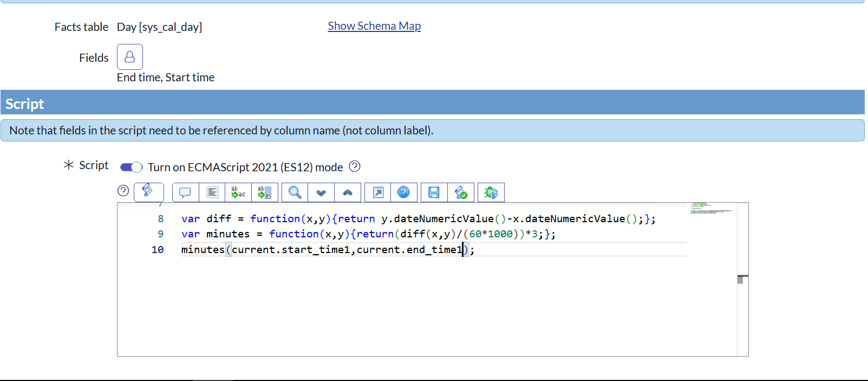Toggle syntax editor macros script icon
The height and width of the screenshot is (381, 868).
148,192
